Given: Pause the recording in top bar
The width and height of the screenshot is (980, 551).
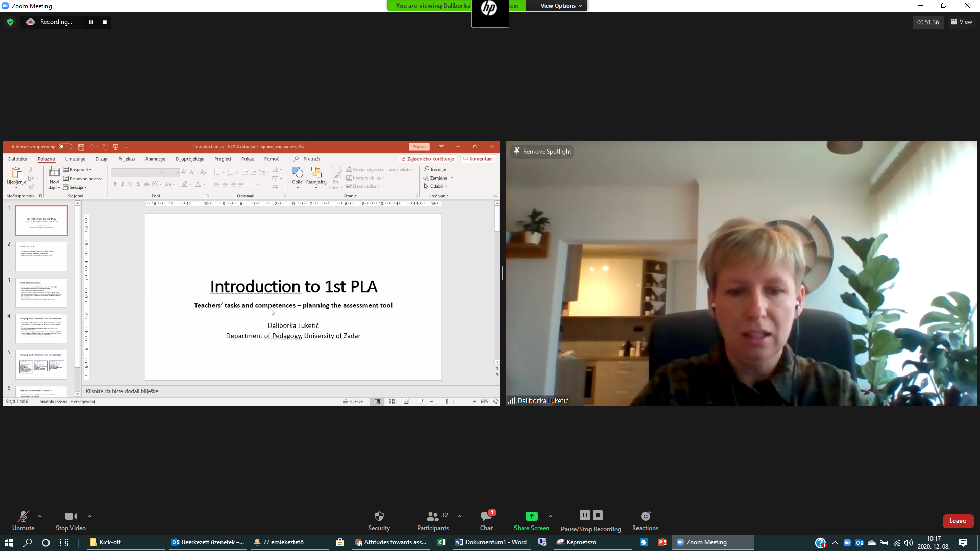Looking at the screenshot, I should pos(91,22).
